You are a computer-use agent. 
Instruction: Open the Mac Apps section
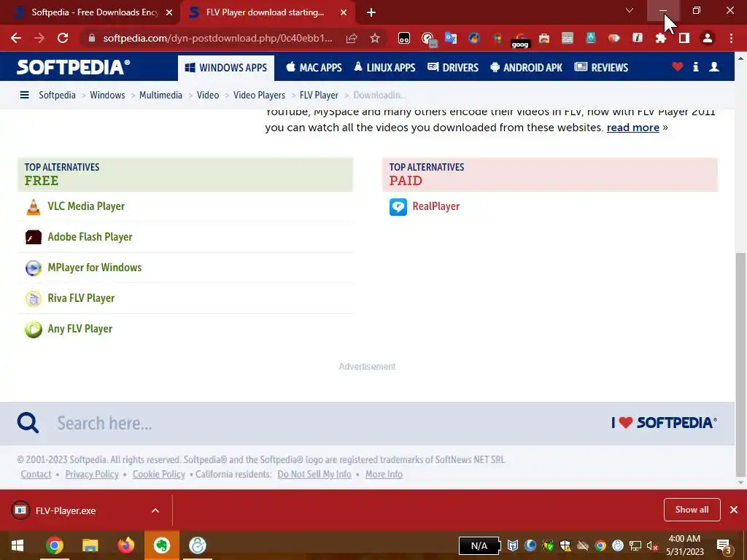click(314, 68)
